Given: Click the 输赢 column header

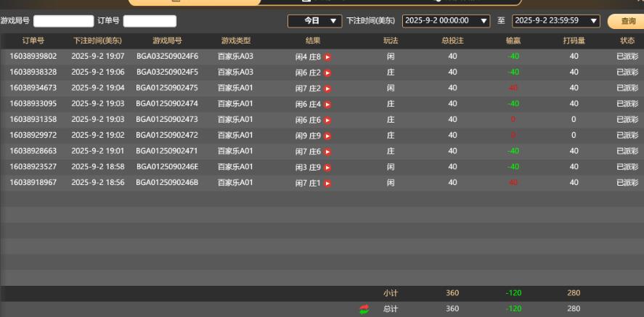Looking at the screenshot, I should point(513,41).
